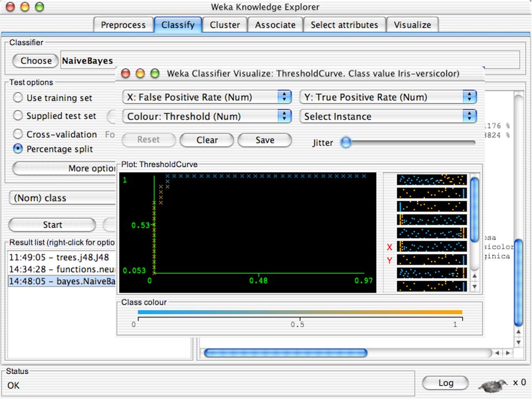Click horizontal scroll left arrow
This screenshot has width=532, height=399.
click(497, 353)
